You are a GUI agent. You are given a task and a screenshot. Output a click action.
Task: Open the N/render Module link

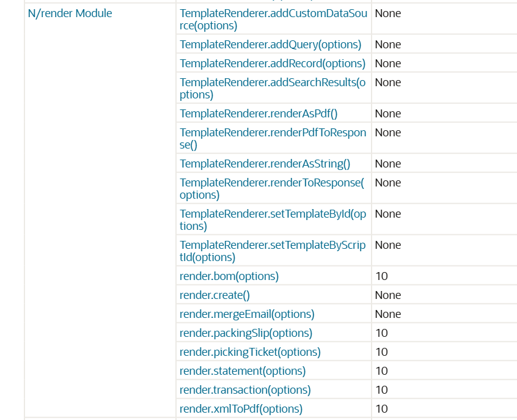click(70, 13)
